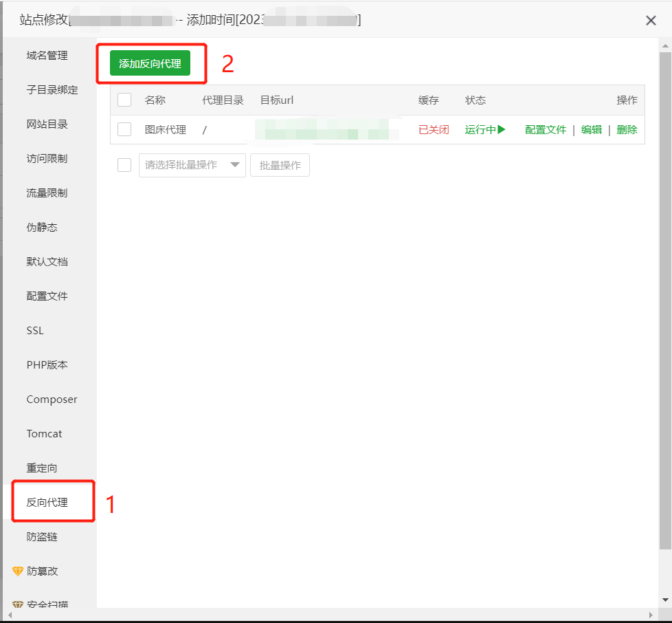Switch to the SSL settings tab
672x623 pixels.
pyautogui.click(x=35, y=331)
